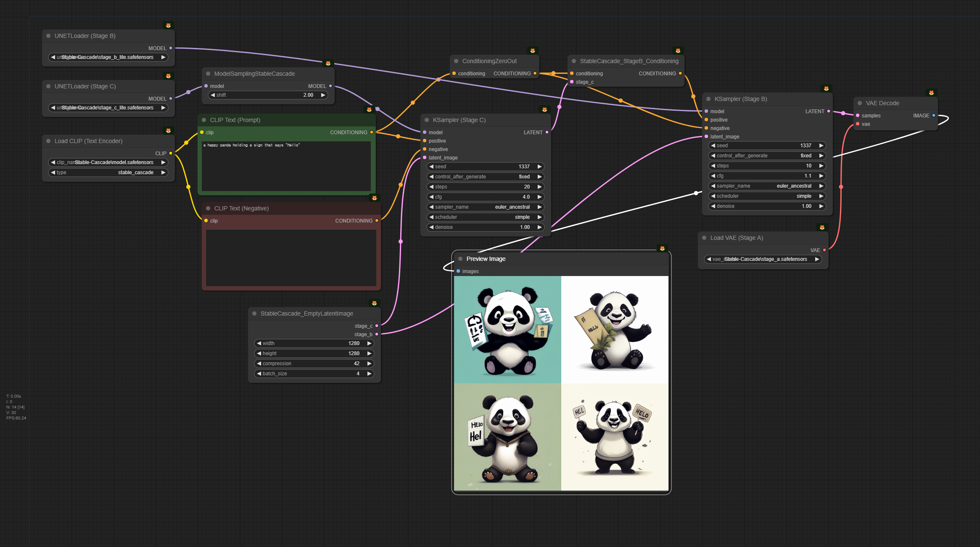Click the fox badge above UNETLoader (Stage B)
Screen dimensions: 980x547
click(x=168, y=26)
